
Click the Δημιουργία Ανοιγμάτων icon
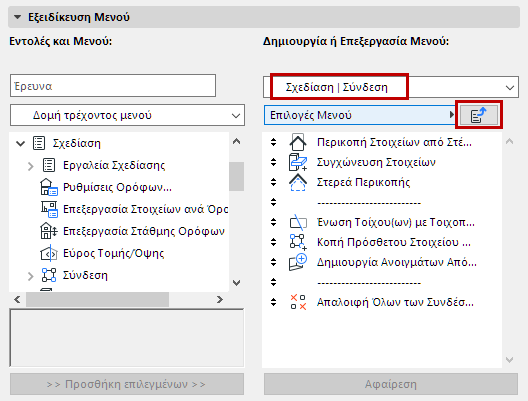298,262
